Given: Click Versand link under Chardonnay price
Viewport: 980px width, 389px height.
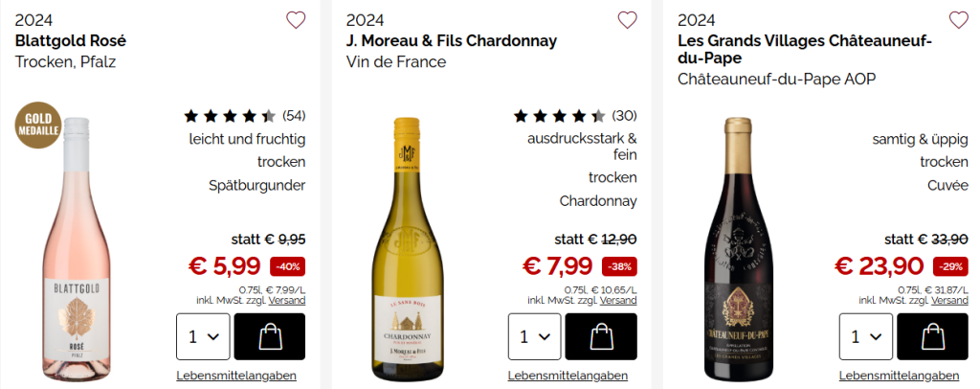Looking at the screenshot, I should pos(618,300).
